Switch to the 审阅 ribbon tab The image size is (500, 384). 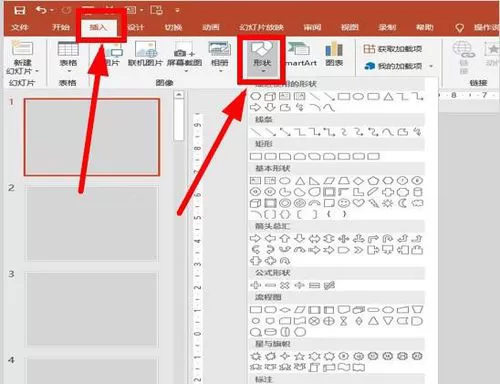(x=312, y=28)
